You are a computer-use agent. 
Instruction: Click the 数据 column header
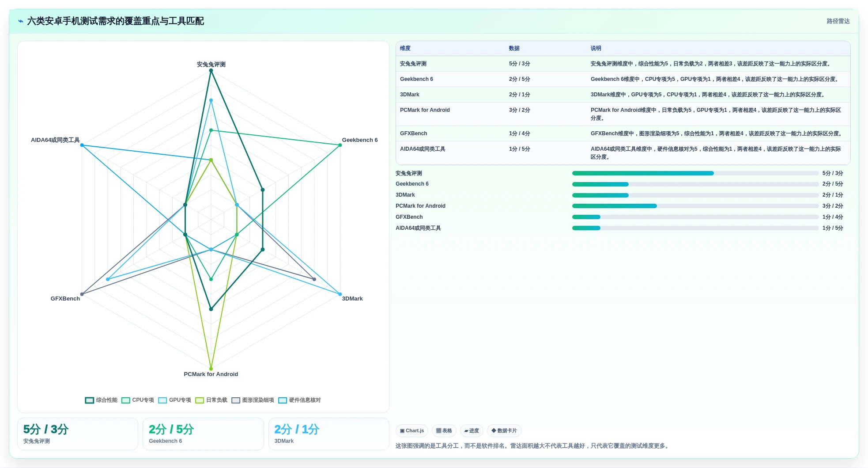click(x=514, y=49)
